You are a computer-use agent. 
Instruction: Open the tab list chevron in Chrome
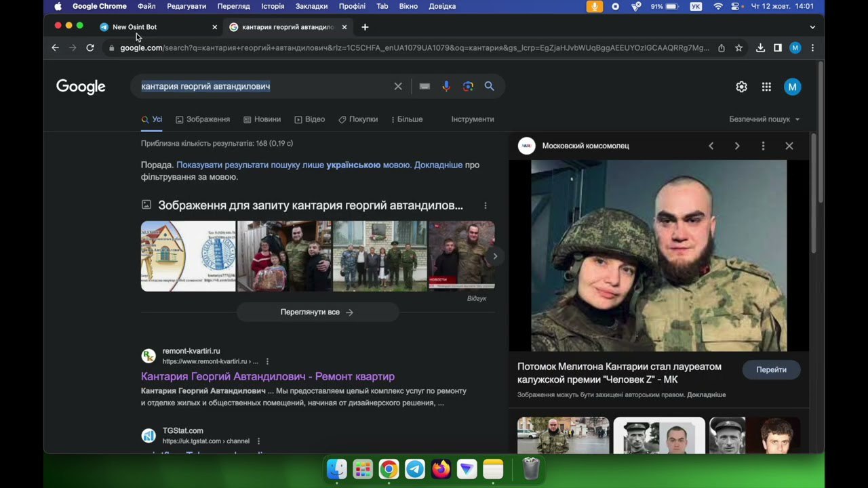click(x=812, y=27)
